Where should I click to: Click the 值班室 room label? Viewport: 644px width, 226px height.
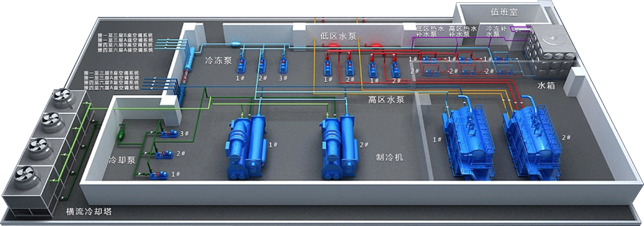[x=504, y=13]
